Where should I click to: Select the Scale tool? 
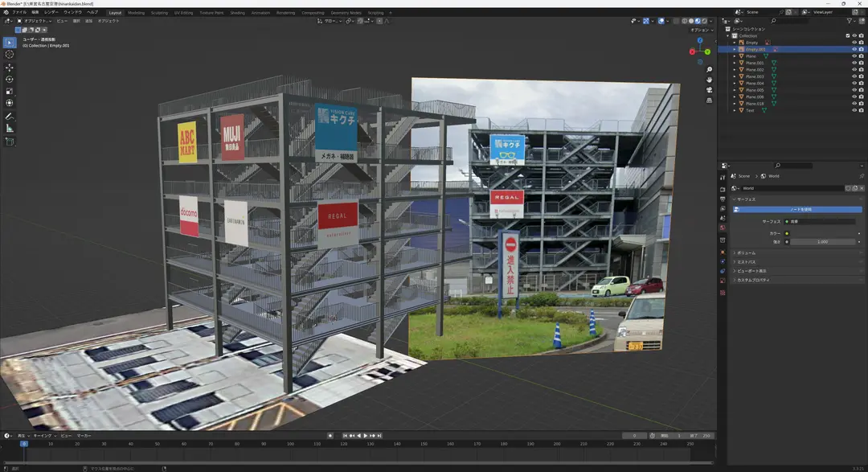point(10,91)
